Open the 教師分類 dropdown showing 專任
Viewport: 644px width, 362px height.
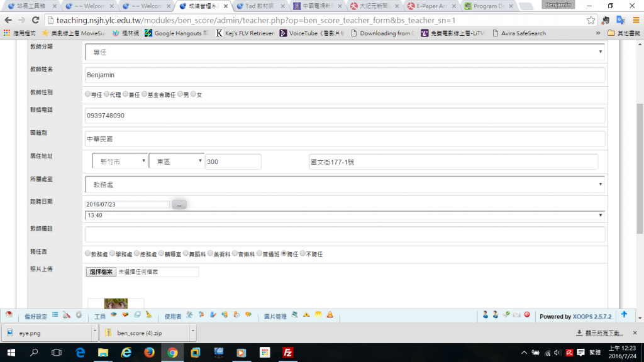click(345, 52)
